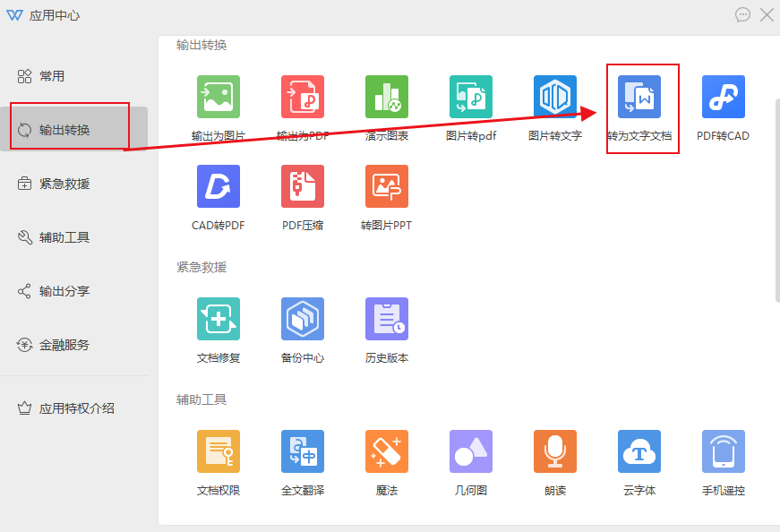Launch the 全文翻译 translator
Image resolution: width=780 pixels, height=532 pixels.
click(303, 451)
